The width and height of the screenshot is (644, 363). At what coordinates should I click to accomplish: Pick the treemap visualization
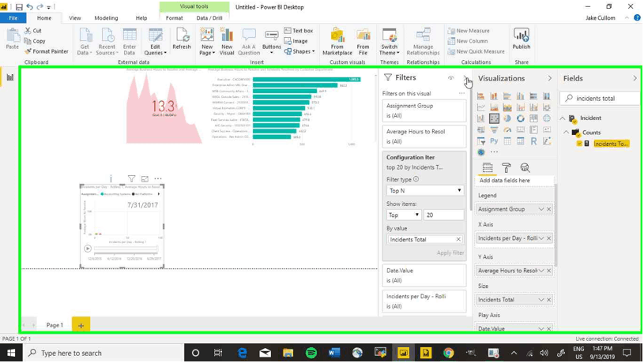(533, 118)
